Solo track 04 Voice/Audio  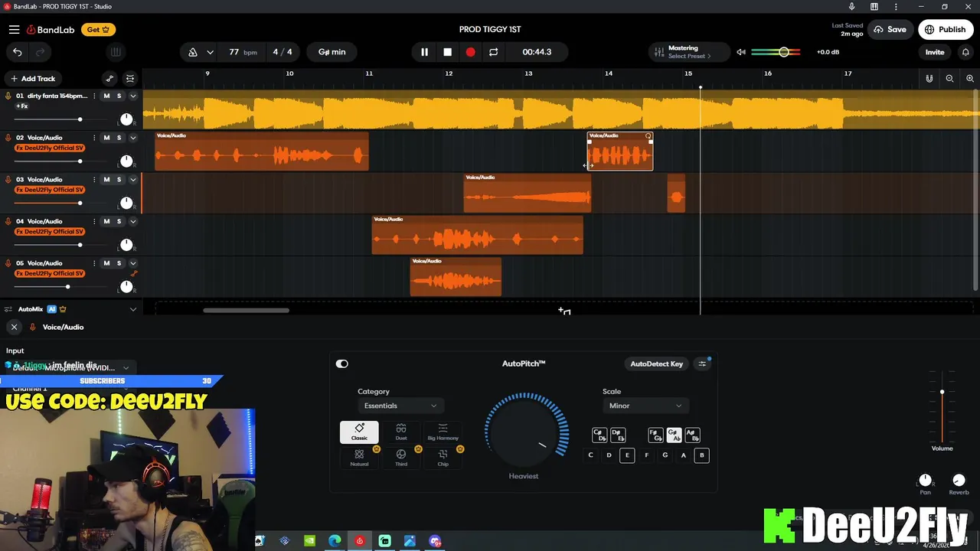(x=119, y=221)
